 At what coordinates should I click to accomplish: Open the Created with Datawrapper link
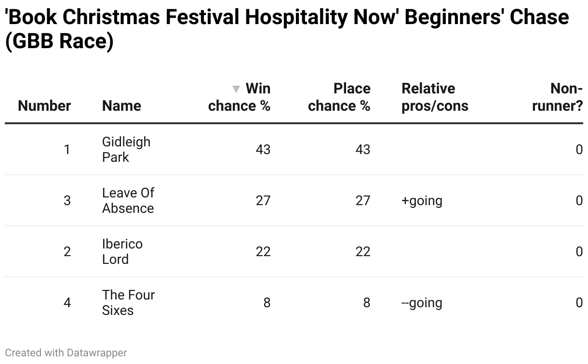pyautogui.click(x=66, y=353)
